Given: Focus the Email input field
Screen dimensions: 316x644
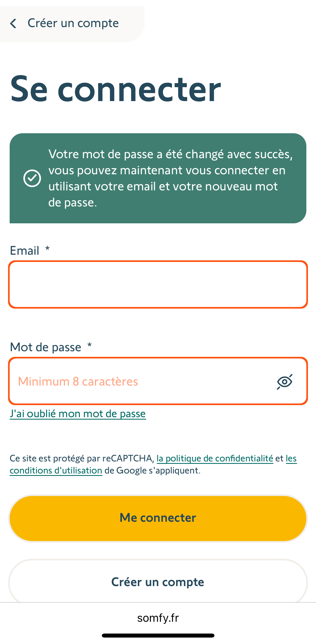Looking at the screenshot, I should tap(158, 284).
